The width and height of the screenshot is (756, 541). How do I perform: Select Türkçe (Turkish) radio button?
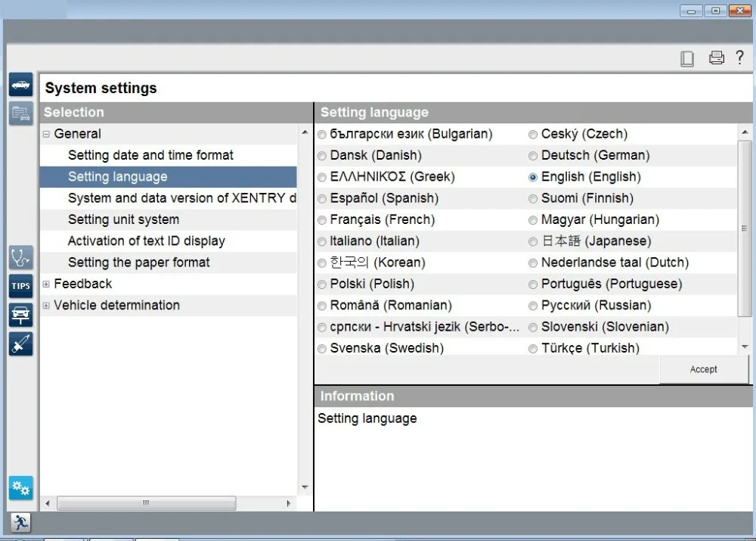click(533, 349)
